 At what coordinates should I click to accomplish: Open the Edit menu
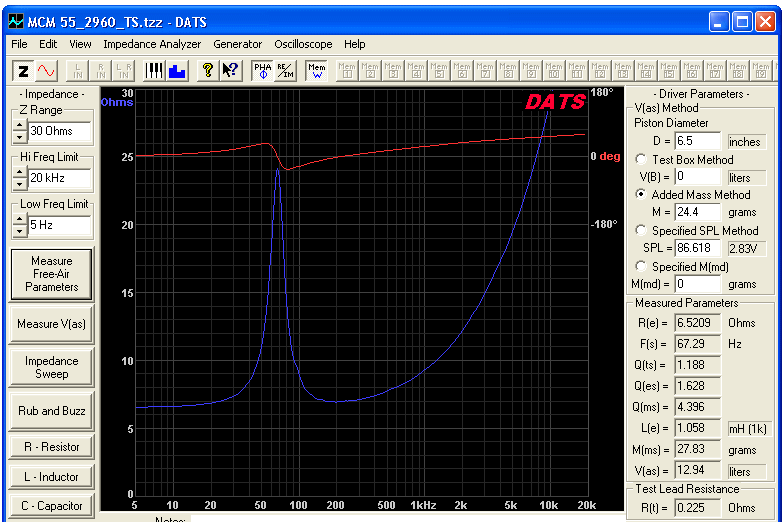[x=48, y=44]
